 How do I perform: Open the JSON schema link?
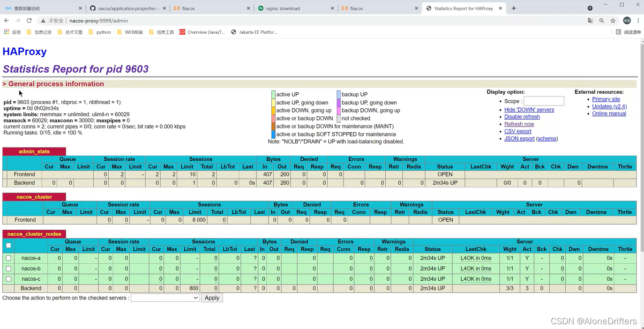pos(547,139)
